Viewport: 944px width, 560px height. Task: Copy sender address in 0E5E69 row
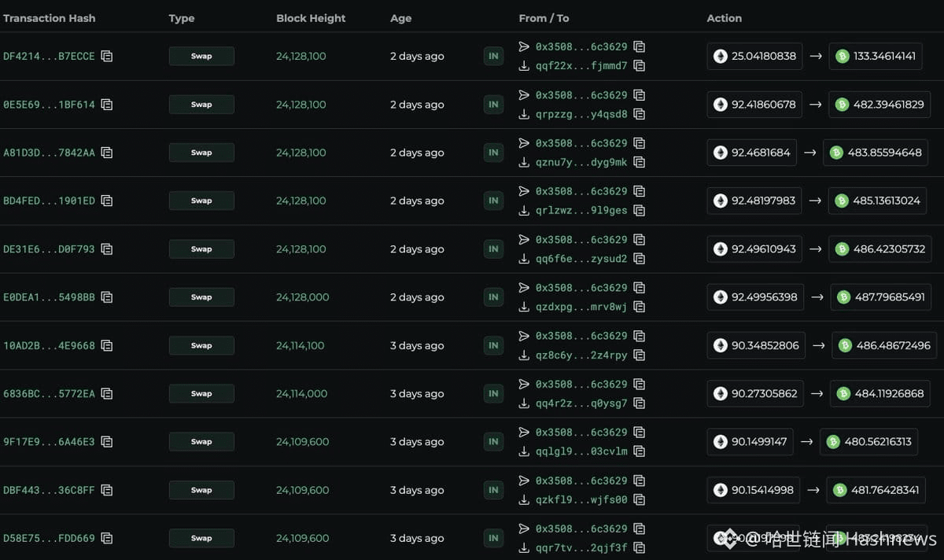[640, 95]
